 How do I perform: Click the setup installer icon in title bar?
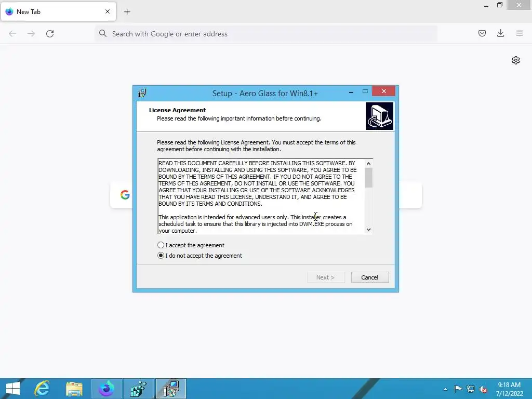(x=142, y=93)
